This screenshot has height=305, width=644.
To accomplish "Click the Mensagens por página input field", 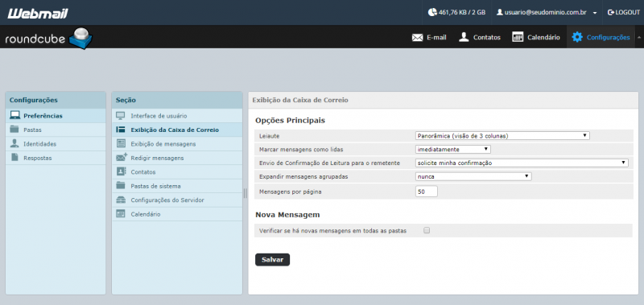I will (x=427, y=192).
